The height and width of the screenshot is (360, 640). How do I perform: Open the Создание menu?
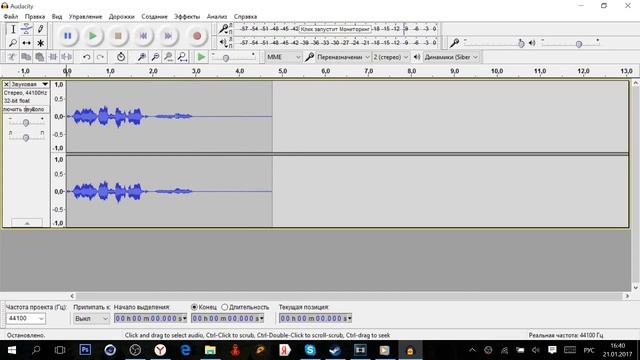(154, 17)
